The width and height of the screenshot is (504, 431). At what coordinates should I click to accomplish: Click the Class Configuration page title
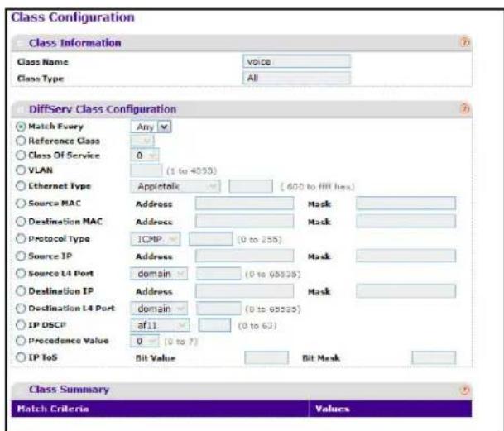click(x=73, y=17)
